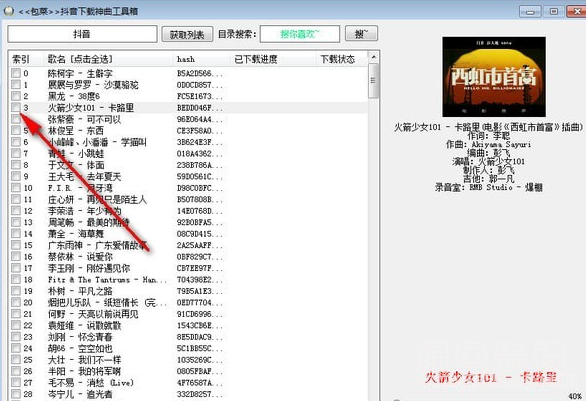Viewport: 586px width, 401px height.
Task: Tick checkbox for 庄心妍 row 11
Action: pyautogui.click(x=16, y=199)
